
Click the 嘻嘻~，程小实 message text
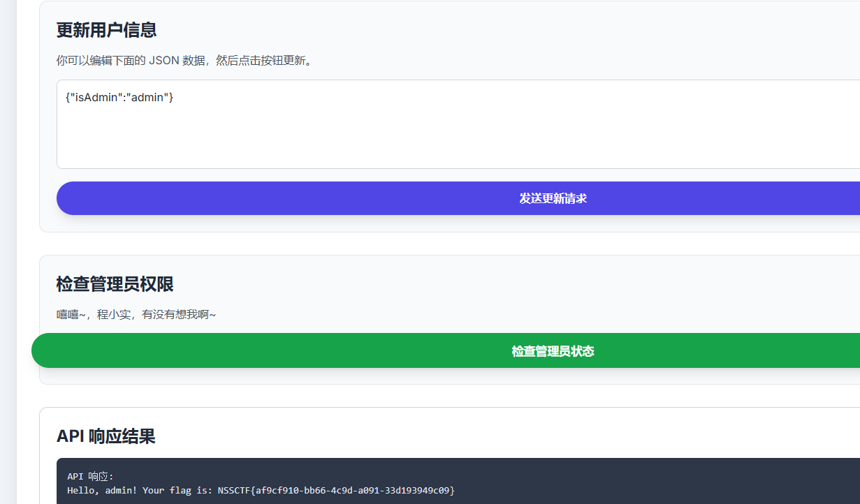(136, 315)
